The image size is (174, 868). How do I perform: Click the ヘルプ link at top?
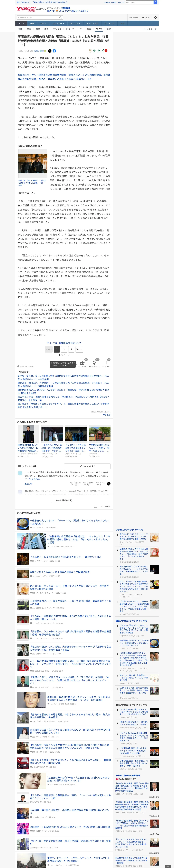(x=121, y=2)
